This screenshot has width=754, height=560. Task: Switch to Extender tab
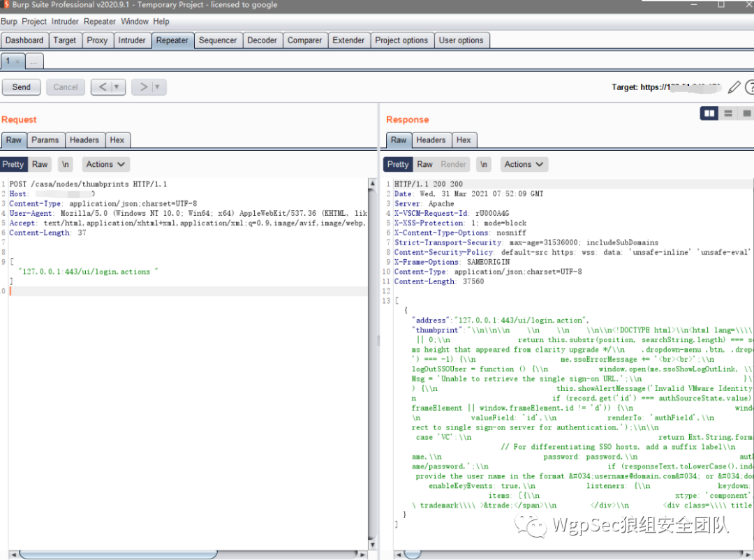[348, 40]
